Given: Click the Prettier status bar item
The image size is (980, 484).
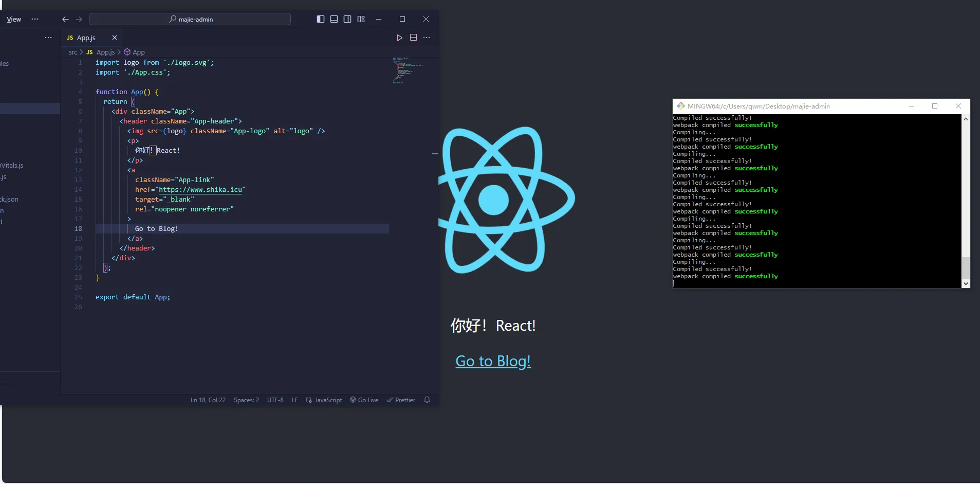Looking at the screenshot, I should [x=401, y=400].
